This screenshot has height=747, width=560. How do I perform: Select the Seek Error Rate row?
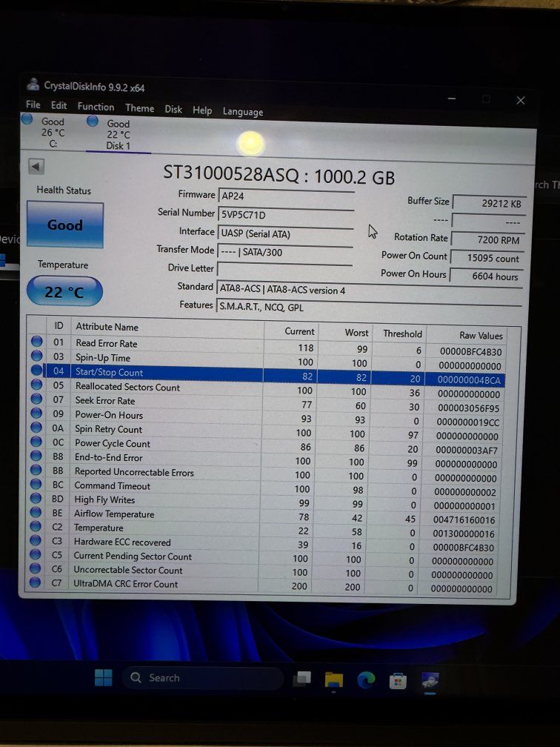pos(265,403)
